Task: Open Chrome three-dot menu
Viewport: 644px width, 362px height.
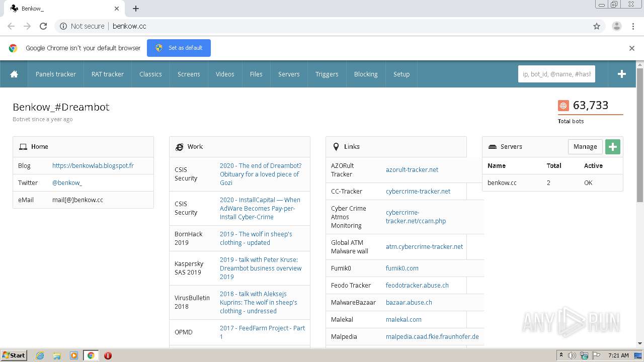Action: tap(633, 26)
